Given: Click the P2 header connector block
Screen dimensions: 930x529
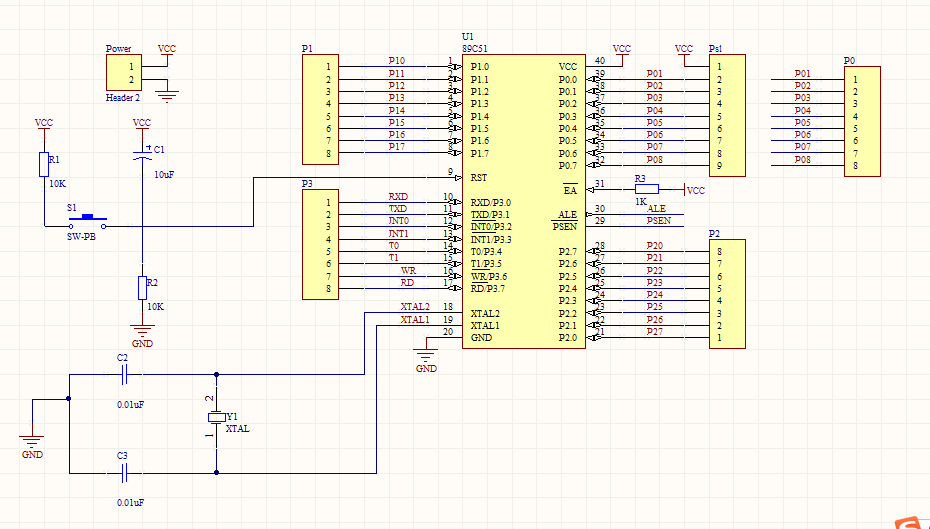Looking at the screenshot, I should pos(726,294).
